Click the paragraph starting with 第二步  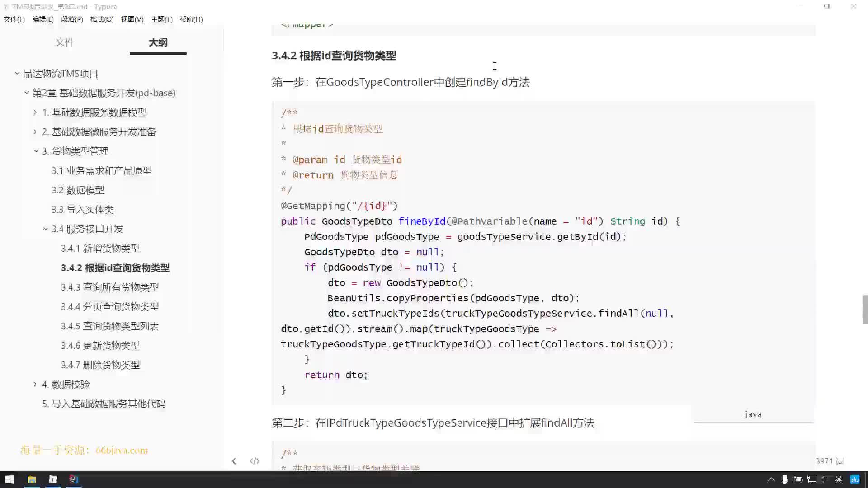pyautogui.click(x=433, y=422)
